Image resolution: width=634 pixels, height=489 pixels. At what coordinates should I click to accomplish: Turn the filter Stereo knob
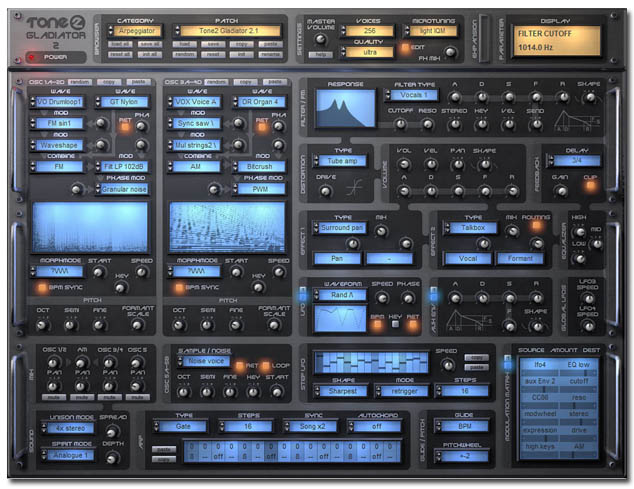click(454, 124)
